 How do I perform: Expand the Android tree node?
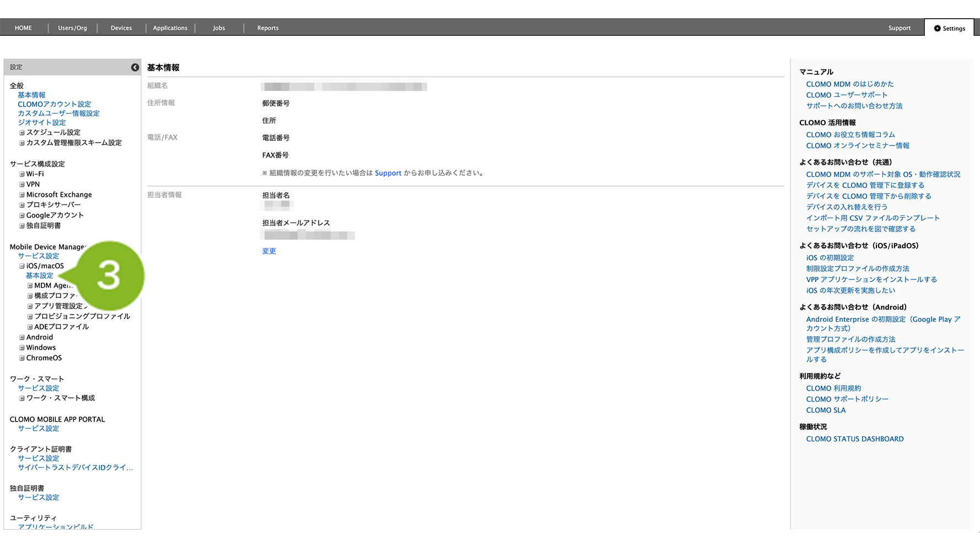click(22, 338)
